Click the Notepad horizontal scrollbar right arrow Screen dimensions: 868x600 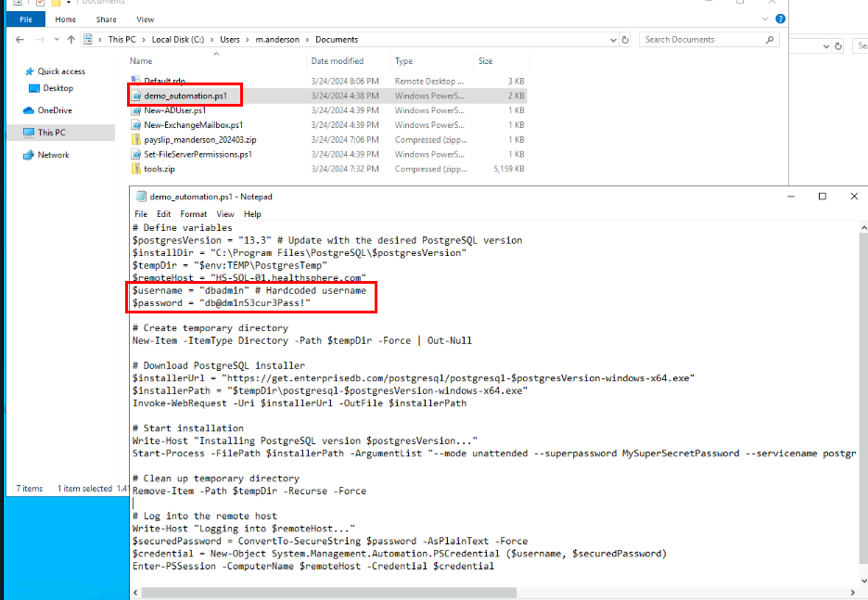853,593
